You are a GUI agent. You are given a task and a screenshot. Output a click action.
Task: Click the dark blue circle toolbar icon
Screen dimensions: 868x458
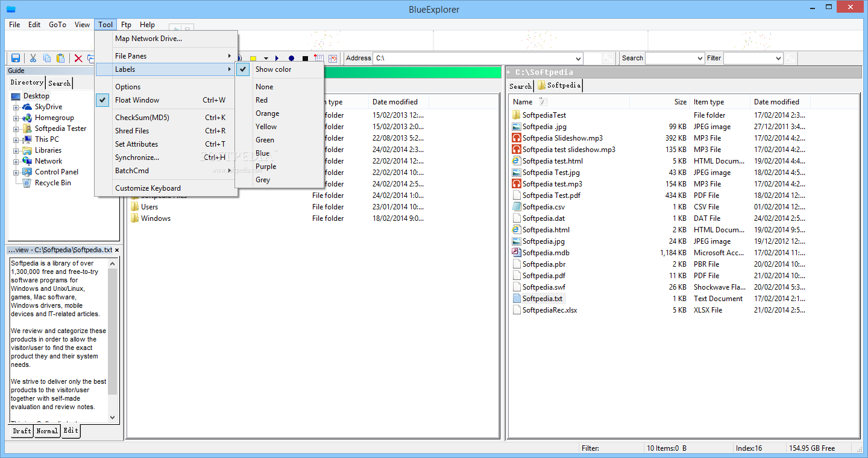click(291, 59)
